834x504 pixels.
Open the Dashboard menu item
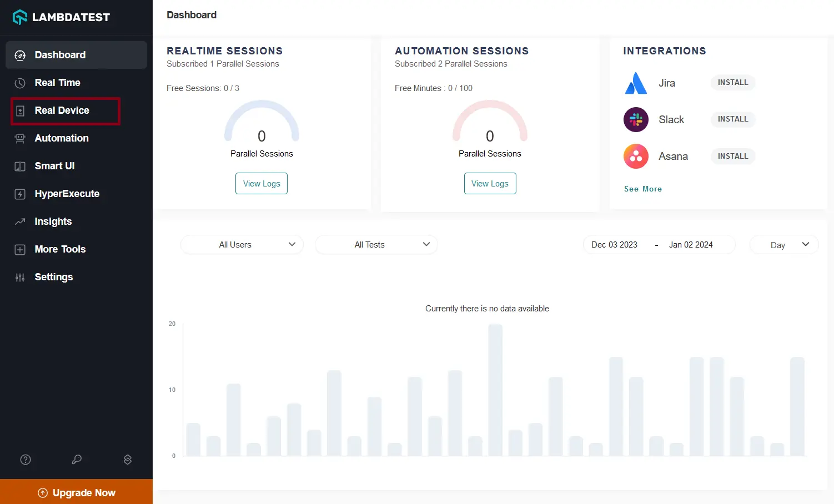tap(76, 55)
